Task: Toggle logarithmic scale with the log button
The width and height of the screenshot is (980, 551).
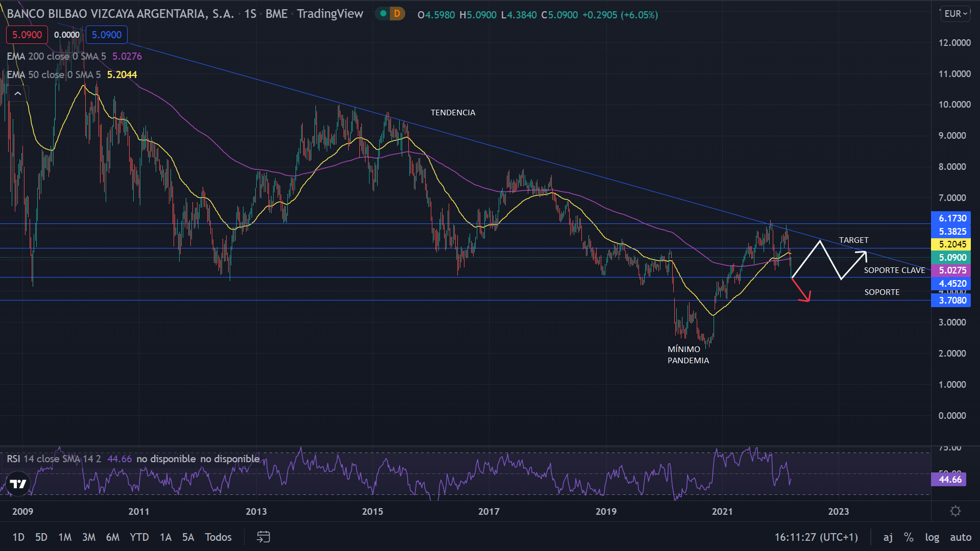Action: [933, 537]
